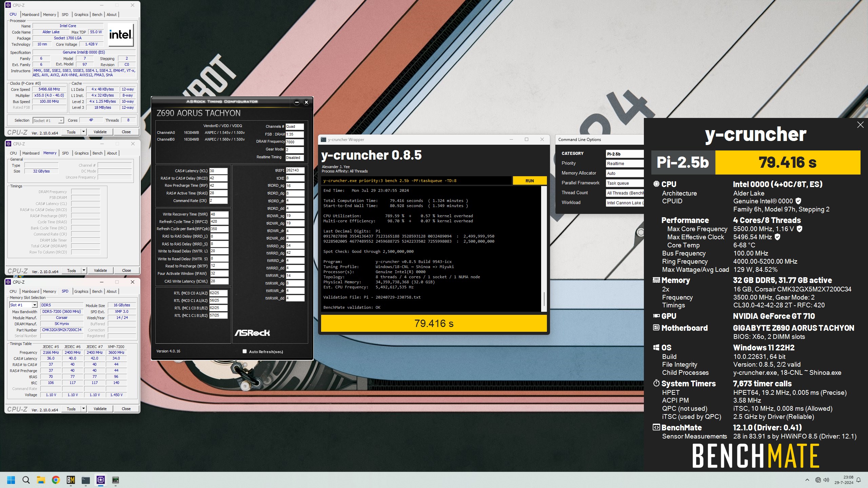Viewport: 868px width, 488px height.
Task: Close ASRock Timing Configurator window
Action: (x=306, y=102)
